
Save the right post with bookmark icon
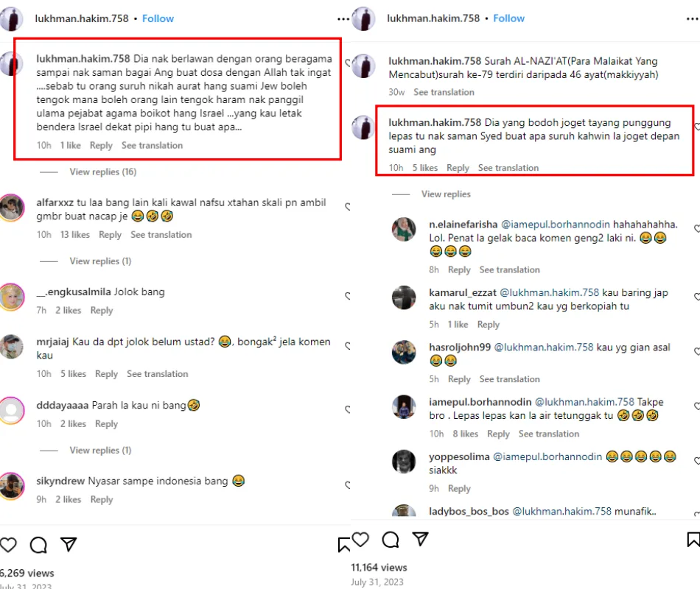pos(693,540)
